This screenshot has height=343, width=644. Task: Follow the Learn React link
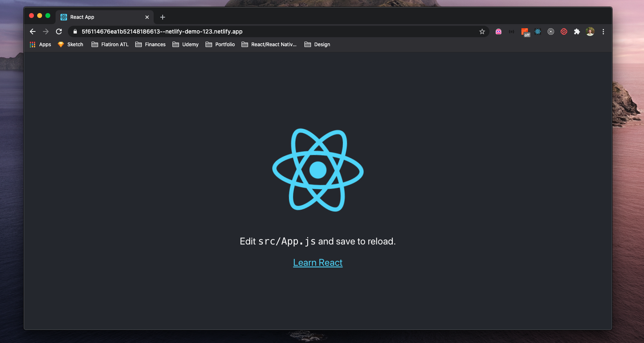(318, 262)
